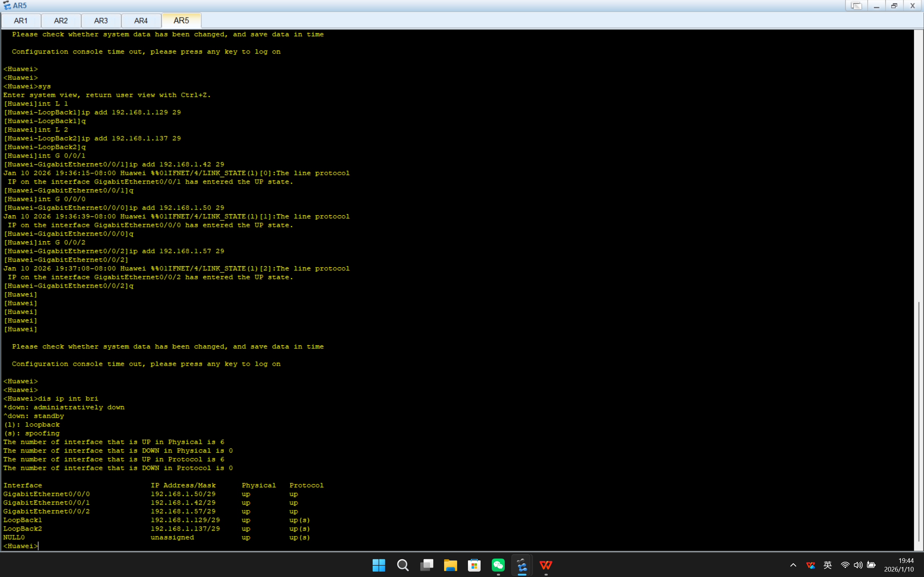Viewport: 924px width, 577px height.
Task: Minimize the AR5 console window
Action: point(876,6)
